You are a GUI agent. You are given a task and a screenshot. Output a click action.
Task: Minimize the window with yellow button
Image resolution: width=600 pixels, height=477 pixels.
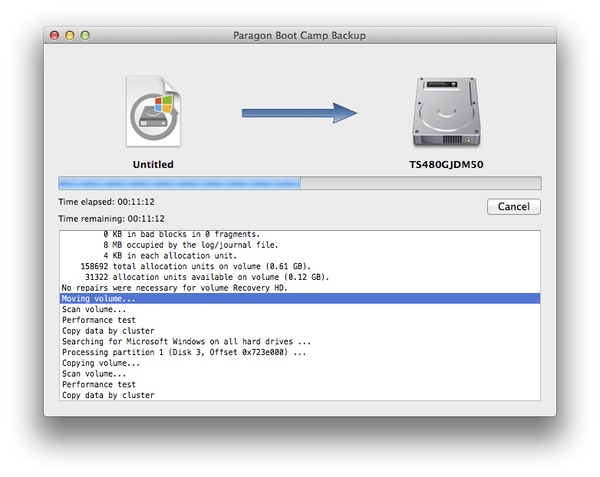tap(70, 35)
